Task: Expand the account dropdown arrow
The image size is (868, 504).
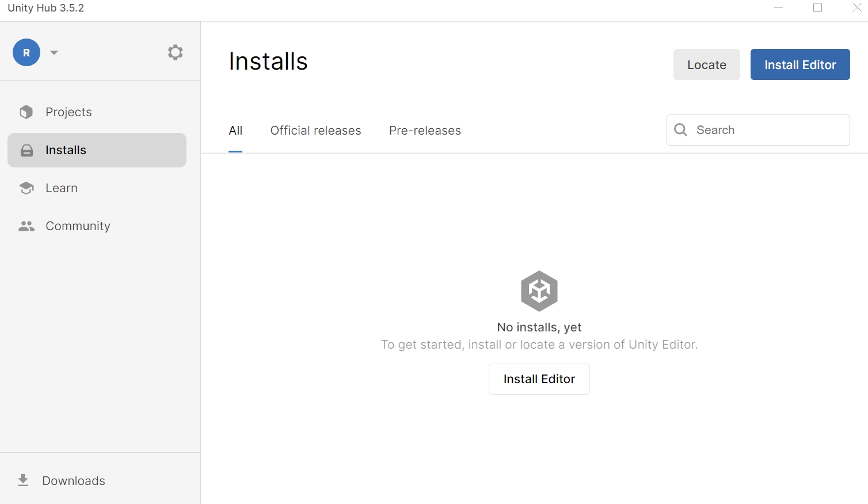Action: [54, 52]
